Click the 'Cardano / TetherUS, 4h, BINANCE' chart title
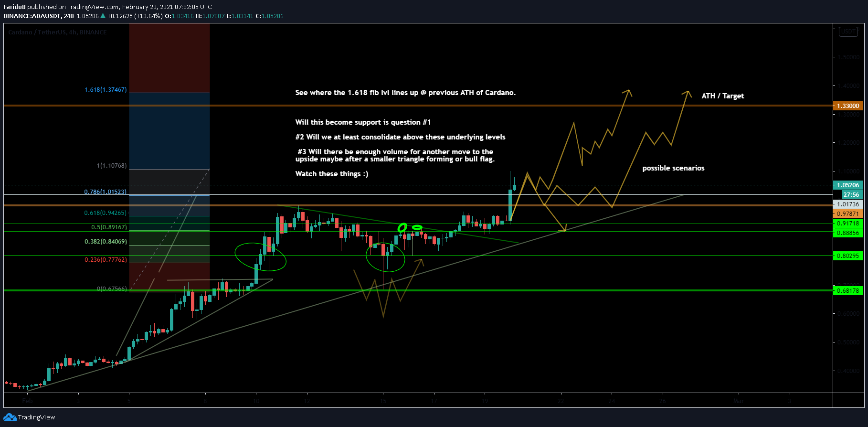The width and height of the screenshot is (868, 427). (x=57, y=32)
